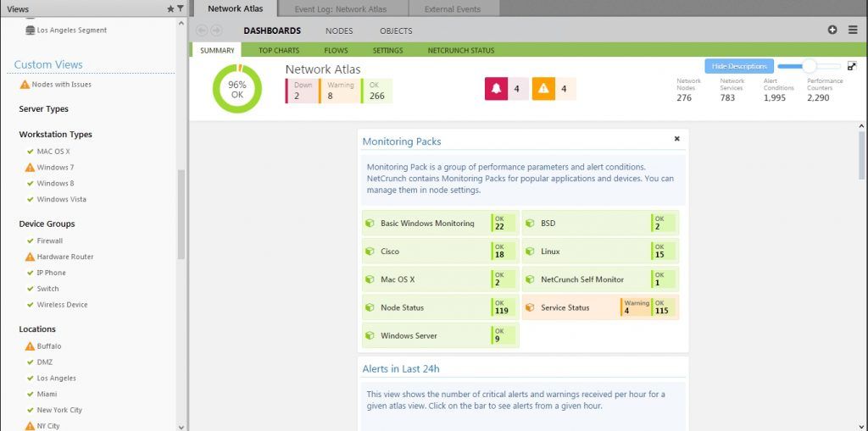This screenshot has height=431, width=868.
Task: Select the IP Phone view
Action: pyautogui.click(x=52, y=273)
